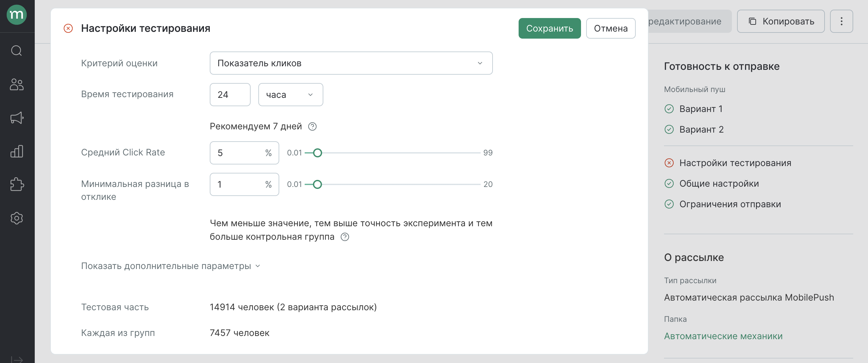Go to Ограничения отправки in readiness list

pos(730,204)
